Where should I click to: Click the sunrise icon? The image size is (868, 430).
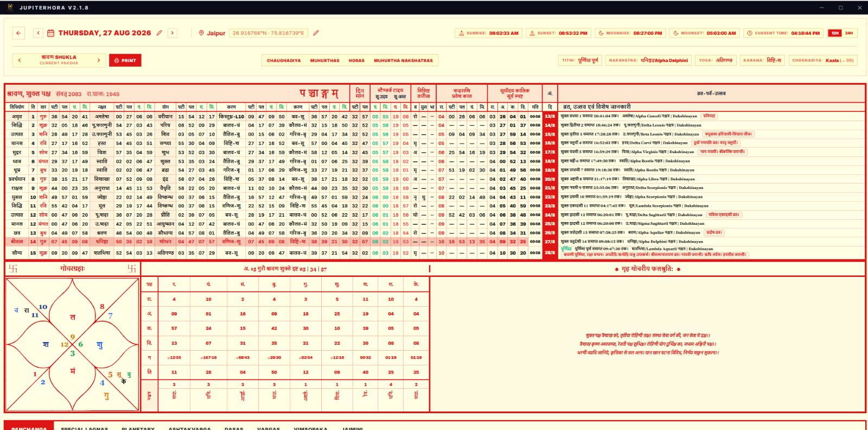coord(462,33)
